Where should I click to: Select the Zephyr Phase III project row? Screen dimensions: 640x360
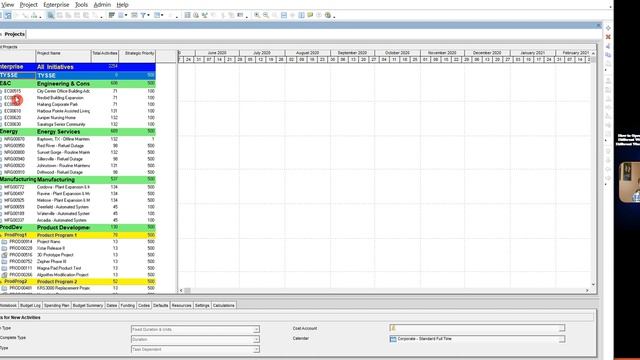point(78,262)
